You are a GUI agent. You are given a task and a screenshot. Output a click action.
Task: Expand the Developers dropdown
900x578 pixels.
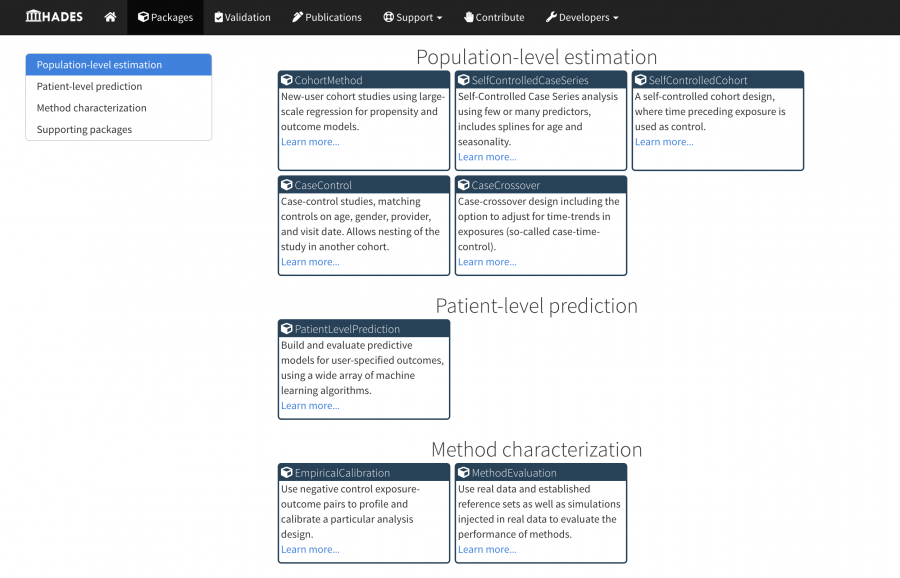(582, 17)
